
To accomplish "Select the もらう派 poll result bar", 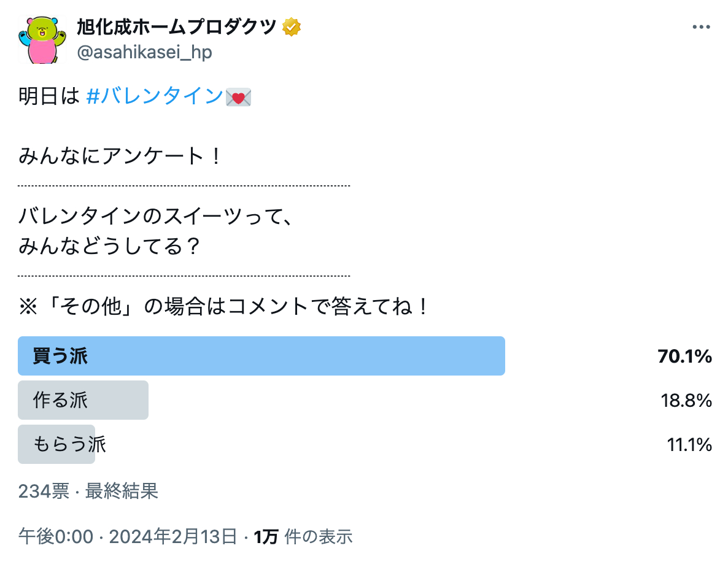I will 57,444.
